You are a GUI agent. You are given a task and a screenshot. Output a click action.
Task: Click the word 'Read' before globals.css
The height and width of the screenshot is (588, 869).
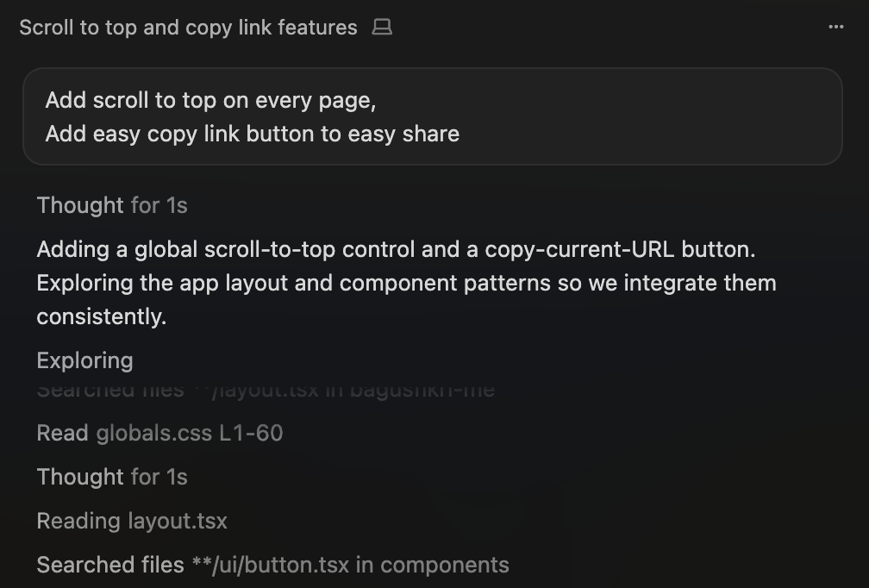point(62,433)
